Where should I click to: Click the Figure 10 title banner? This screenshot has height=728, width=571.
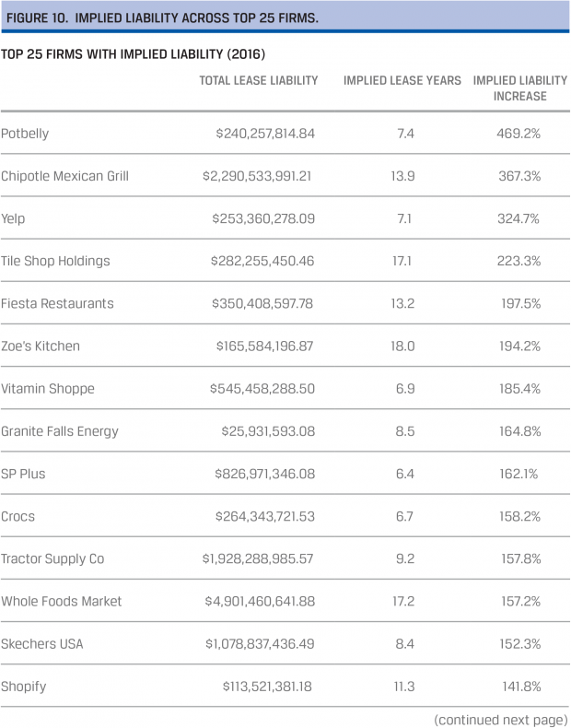[162, 18]
